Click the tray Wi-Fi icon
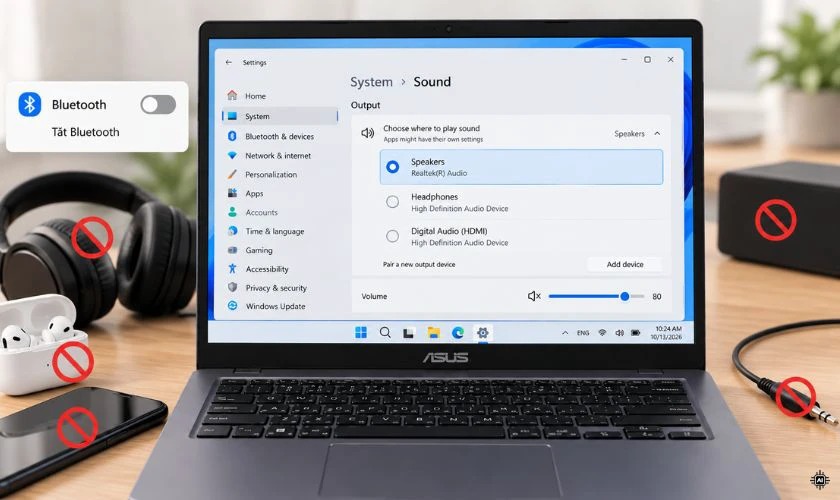The image size is (840, 500). (602, 333)
